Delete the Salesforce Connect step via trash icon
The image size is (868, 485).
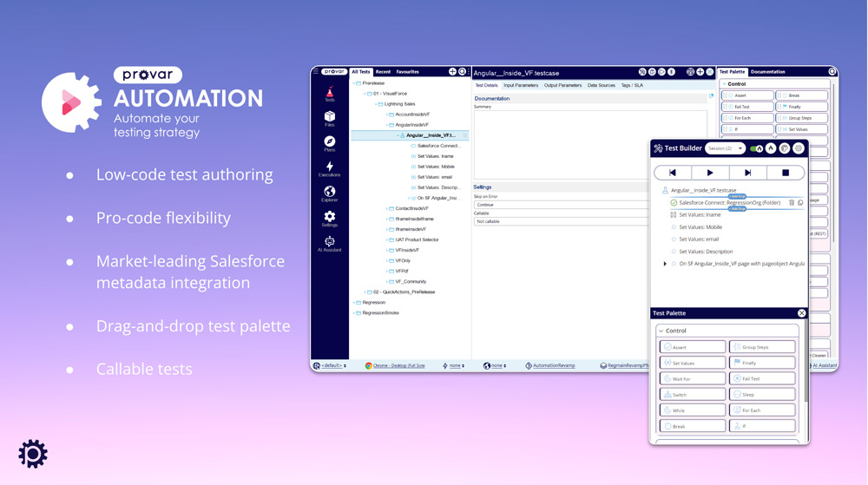[x=791, y=203]
